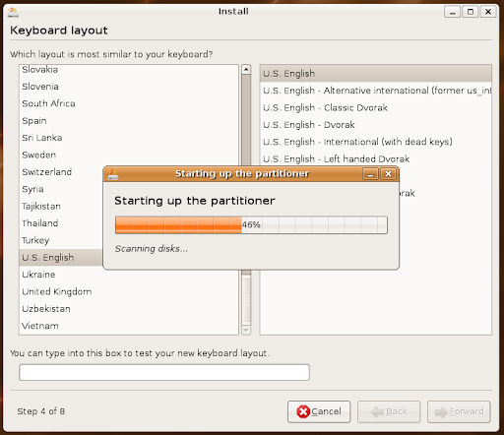Click the partitioner dialog title icon
This screenshot has height=435, width=504.
113,174
